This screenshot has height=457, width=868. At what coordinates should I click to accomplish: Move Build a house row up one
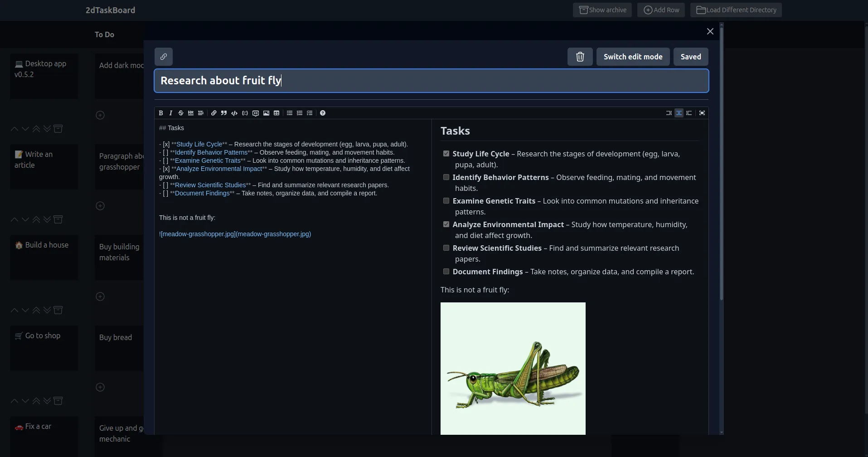(15, 310)
